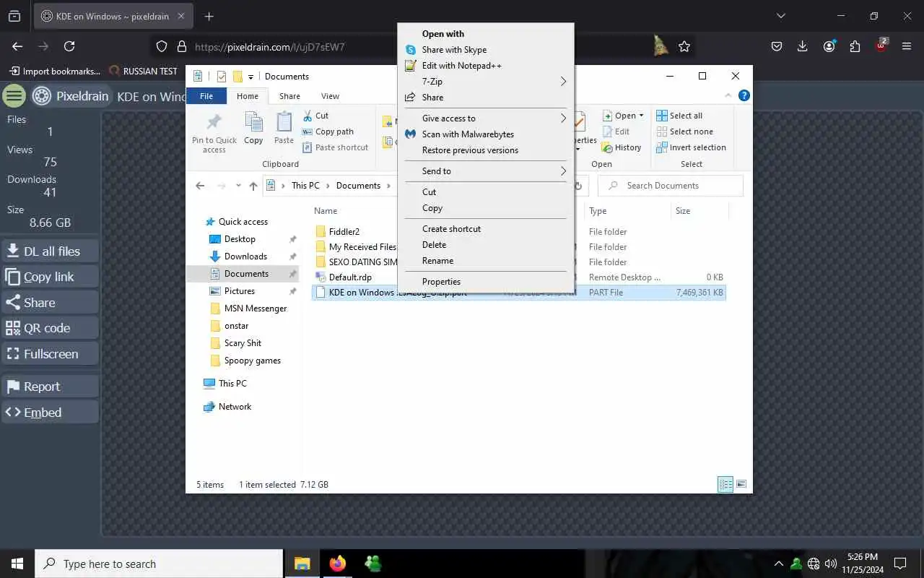Open the File ribbon tab
Viewport: 924px width, 578px height.
coord(206,96)
